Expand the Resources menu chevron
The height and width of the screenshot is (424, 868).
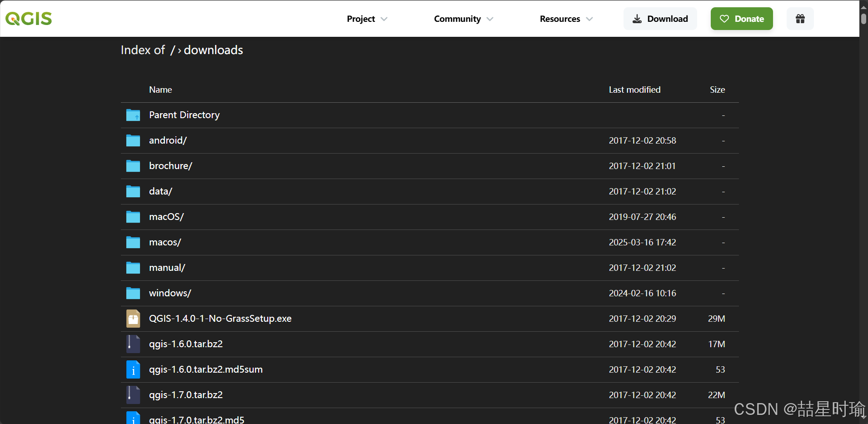589,19
